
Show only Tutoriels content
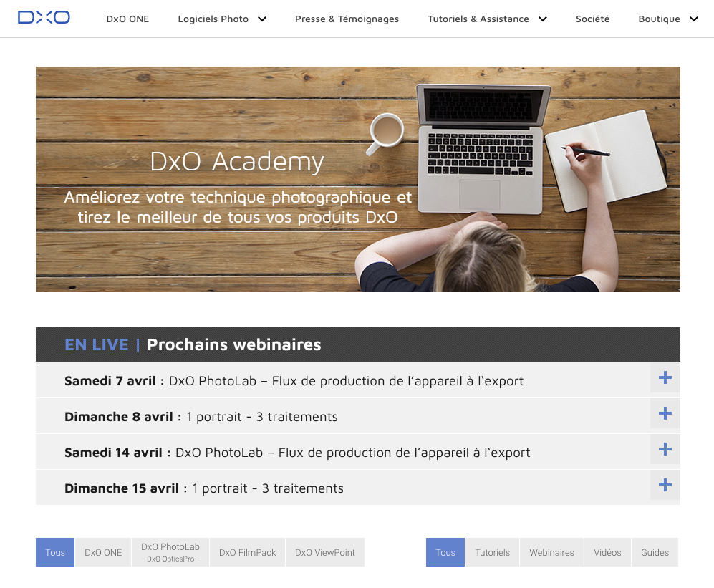tap(493, 552)
